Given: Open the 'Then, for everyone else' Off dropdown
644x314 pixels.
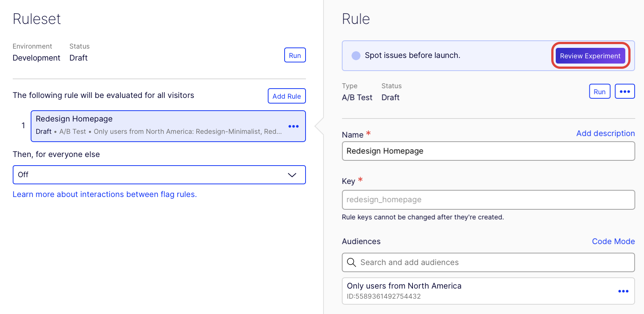Looking at the screenshot, I should [x=159, y=175].
